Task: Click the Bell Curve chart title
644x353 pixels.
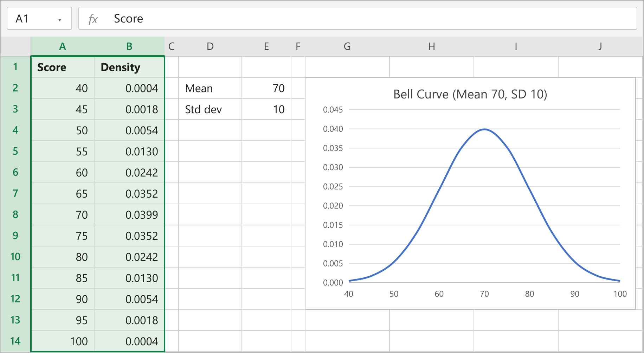Action: click(470, 94)
